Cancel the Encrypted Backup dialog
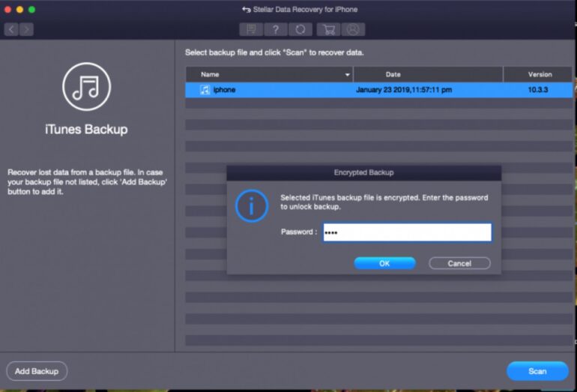 point(459,263)
